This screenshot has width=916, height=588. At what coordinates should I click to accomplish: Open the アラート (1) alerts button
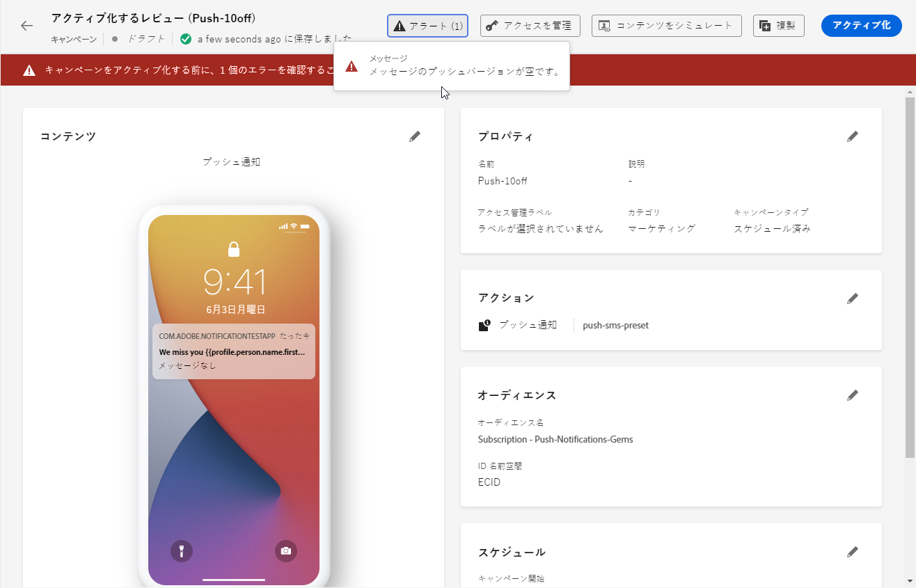(427, 26)
